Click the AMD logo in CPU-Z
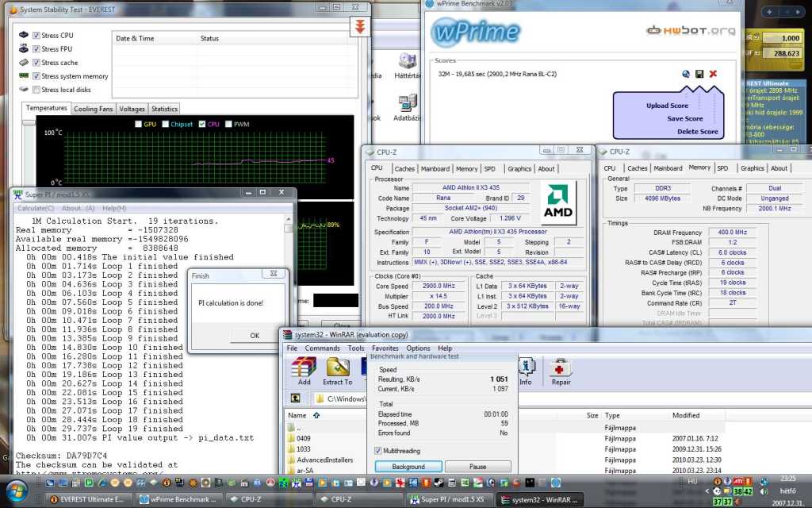Image resolution: width=812 pixels, height=508 pixels. pos(557,202)
